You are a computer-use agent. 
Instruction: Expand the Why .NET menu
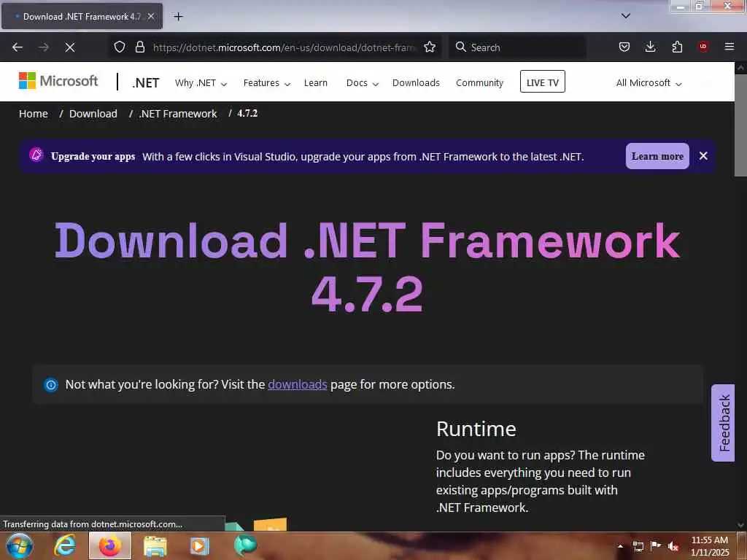click(201, 83)
